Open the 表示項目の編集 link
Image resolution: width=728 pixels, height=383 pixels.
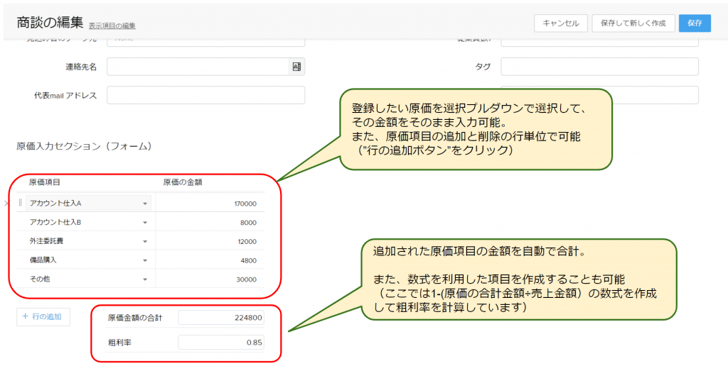[x=112, y=26]
